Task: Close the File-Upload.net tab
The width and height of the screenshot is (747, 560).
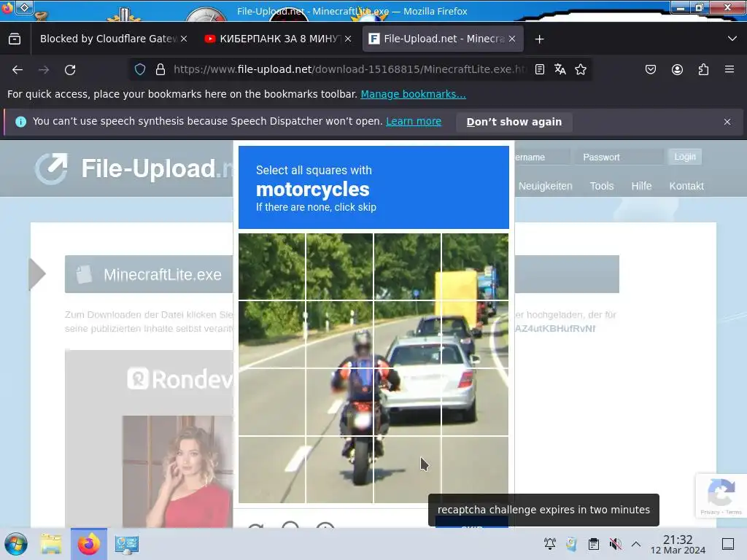Action: pyautogui.click(x=512, y=39)
